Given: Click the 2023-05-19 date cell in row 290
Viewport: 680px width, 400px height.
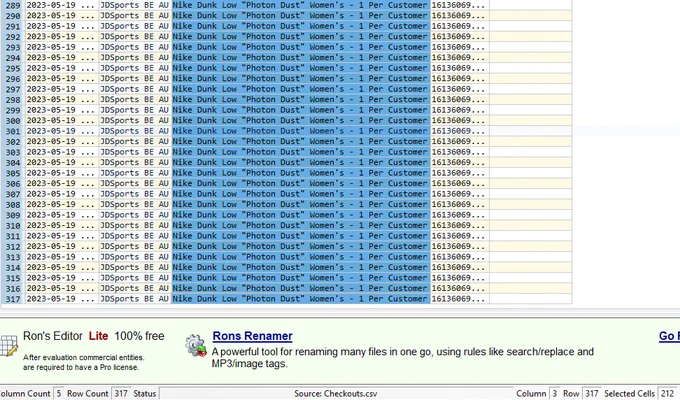Looking at the screenshot, I should coord(62,16).
